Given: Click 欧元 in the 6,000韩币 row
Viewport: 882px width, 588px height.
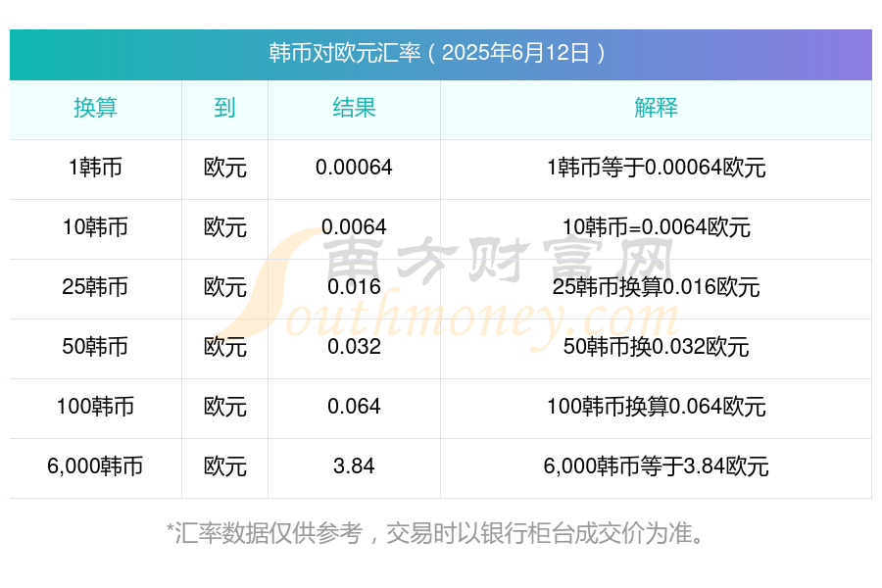Looking at the screenshot, I should [225, 466].
